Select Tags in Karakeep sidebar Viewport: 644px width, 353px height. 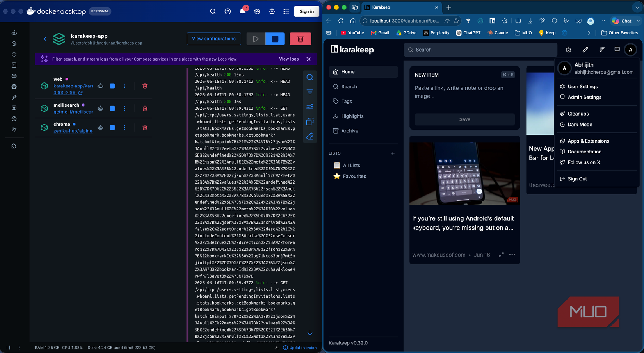[x=363, y=102]
